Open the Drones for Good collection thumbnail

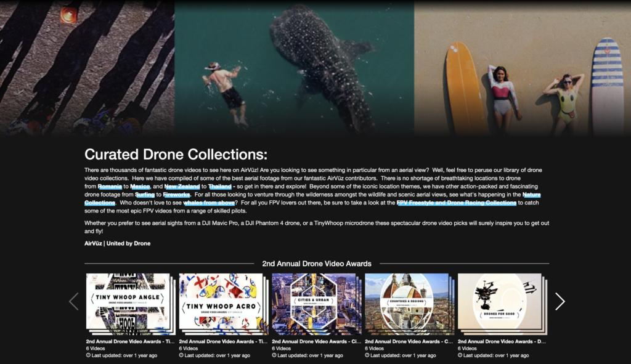(x=500, y=304)
